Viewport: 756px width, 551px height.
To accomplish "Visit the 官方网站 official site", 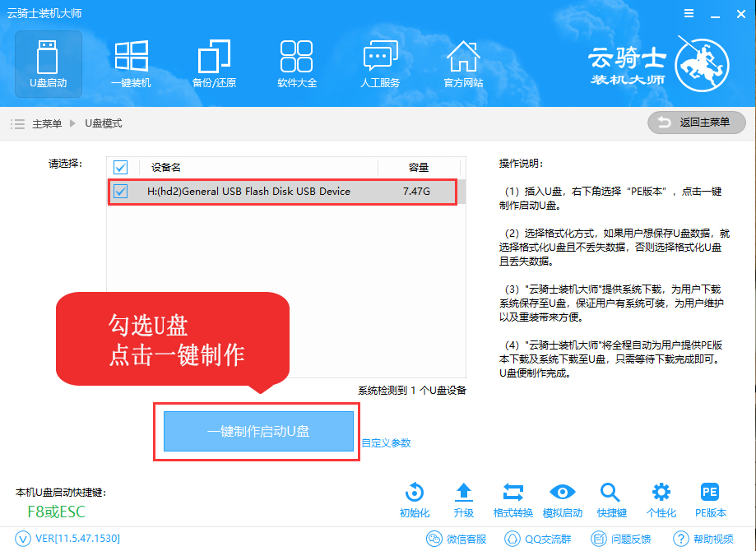I will click(463, 64).
